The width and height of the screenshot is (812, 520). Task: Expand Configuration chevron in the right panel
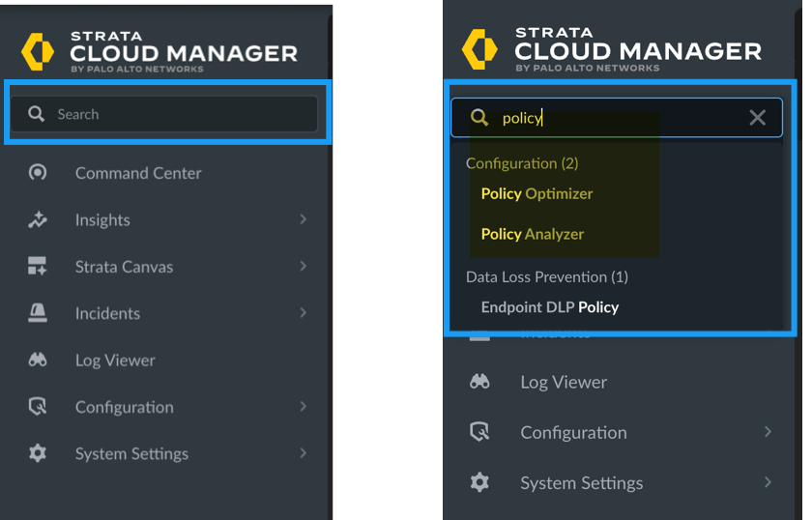click(768, 432)
